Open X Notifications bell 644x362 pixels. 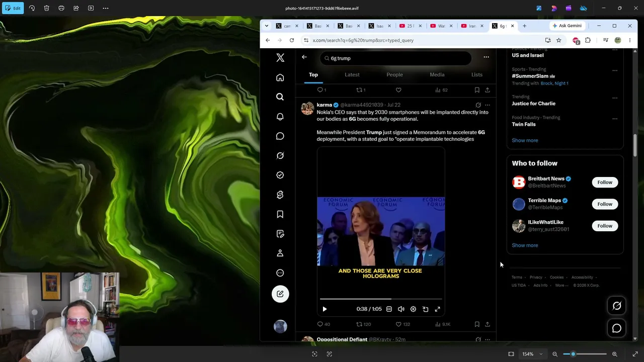(280, 117)
